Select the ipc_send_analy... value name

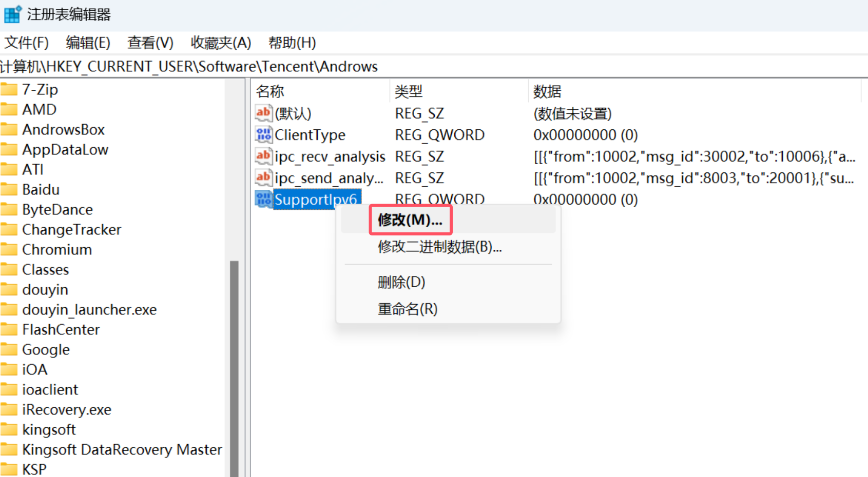tap(329, 178)
